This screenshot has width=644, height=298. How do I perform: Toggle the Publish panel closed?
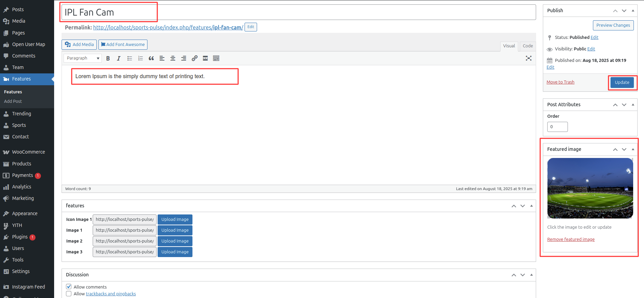(633, 10)
